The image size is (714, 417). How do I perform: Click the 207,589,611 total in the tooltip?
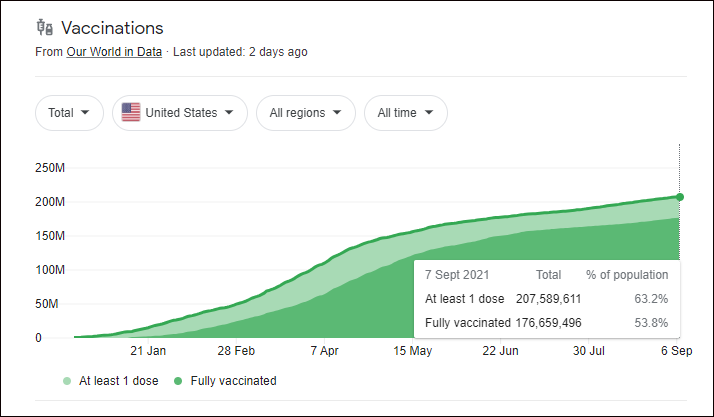pos(547,298)
